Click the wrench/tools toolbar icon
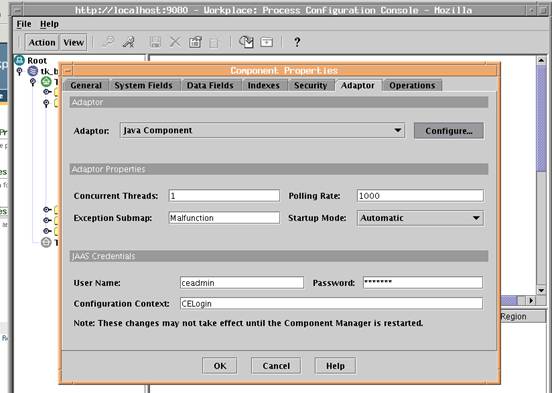This screenshot has width=552, height=393. tap(128, 42)
